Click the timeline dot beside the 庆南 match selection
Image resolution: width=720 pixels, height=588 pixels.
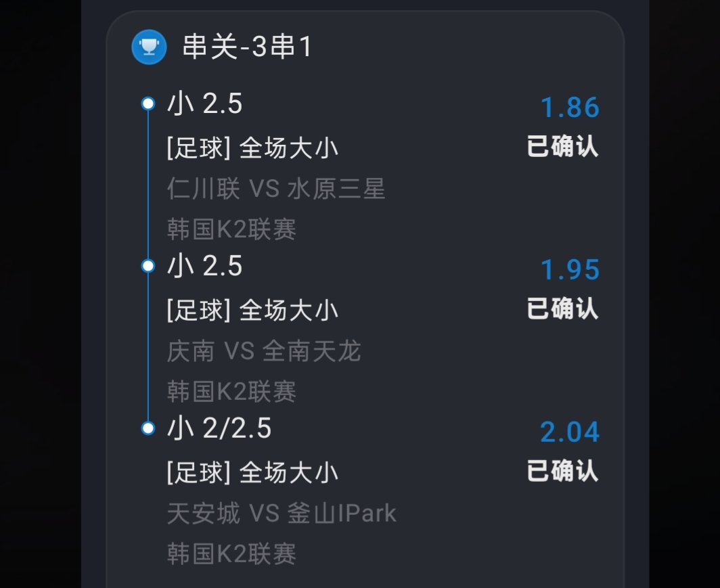click(x=148, y=266)
